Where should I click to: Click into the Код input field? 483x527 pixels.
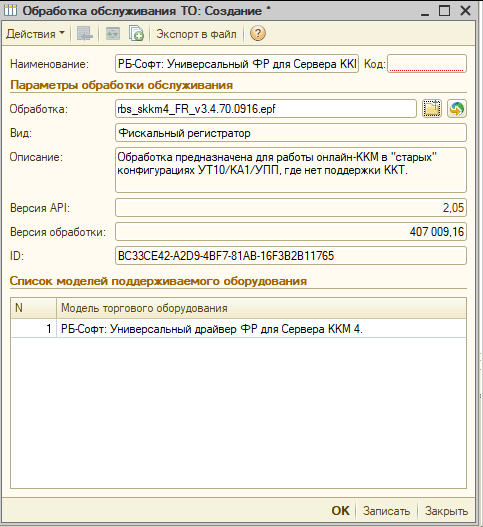tap(427, 64)
